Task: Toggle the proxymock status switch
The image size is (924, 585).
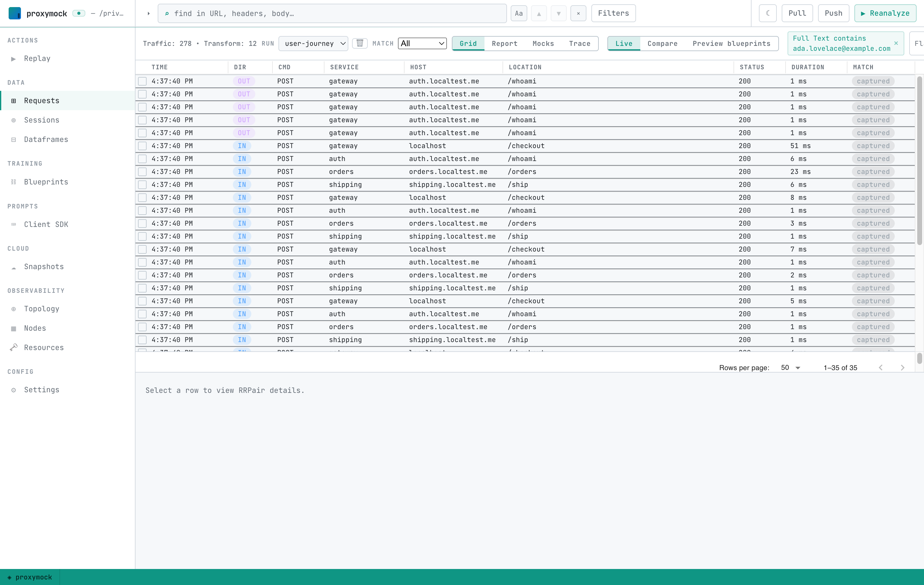Action: 79,14
